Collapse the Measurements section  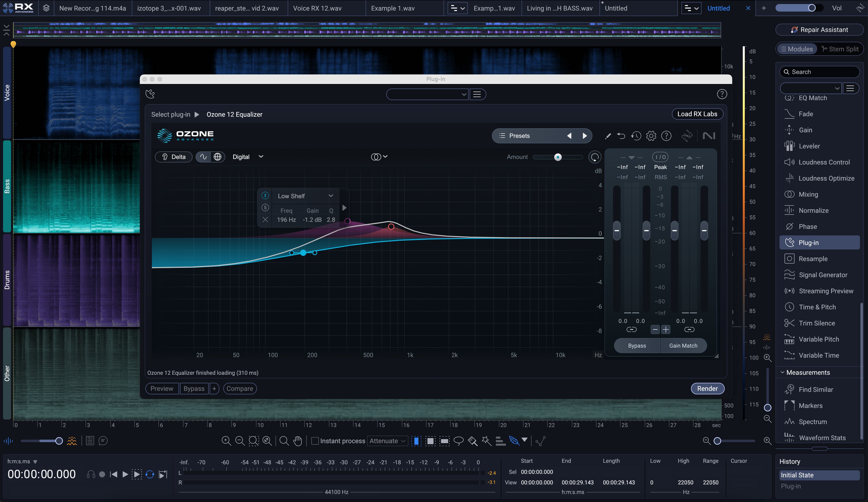782,372
